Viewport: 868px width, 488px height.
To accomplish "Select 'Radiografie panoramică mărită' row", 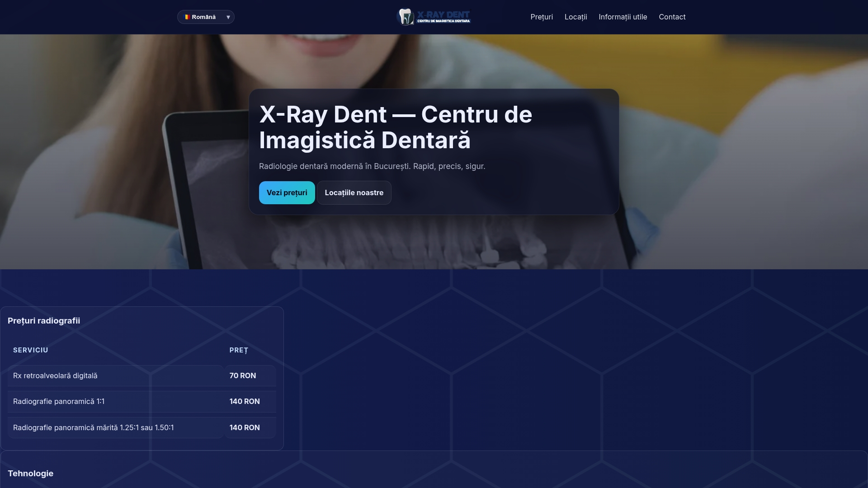I will point(142,427).
